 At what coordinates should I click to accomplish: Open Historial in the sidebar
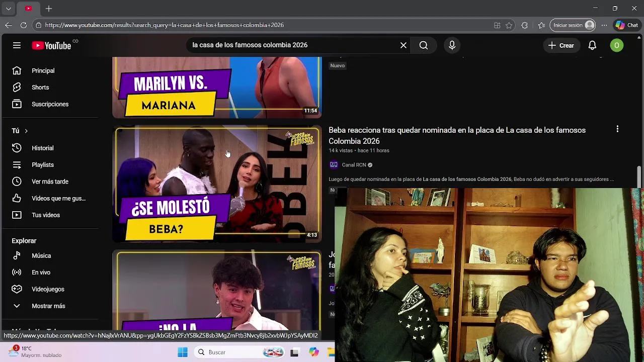50,148
